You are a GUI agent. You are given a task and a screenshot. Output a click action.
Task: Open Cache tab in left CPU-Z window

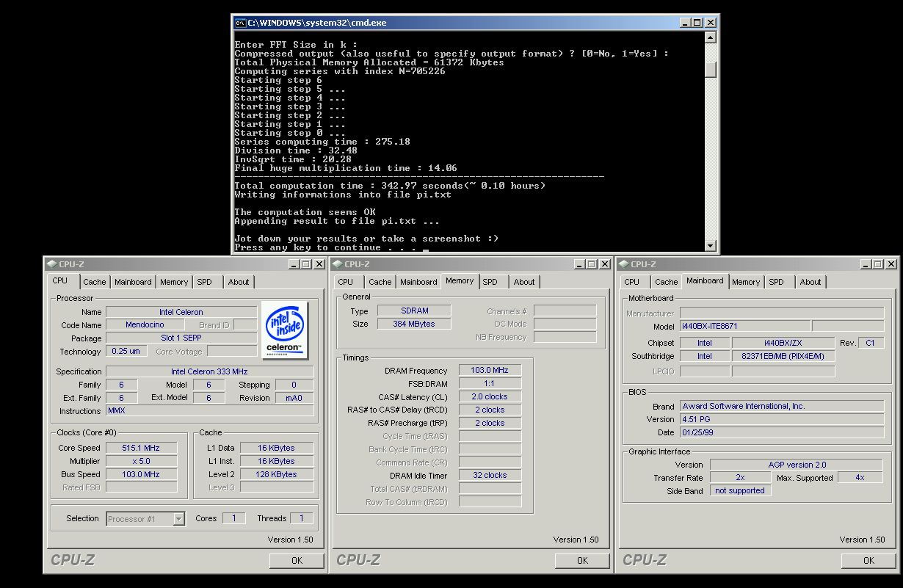95,282
